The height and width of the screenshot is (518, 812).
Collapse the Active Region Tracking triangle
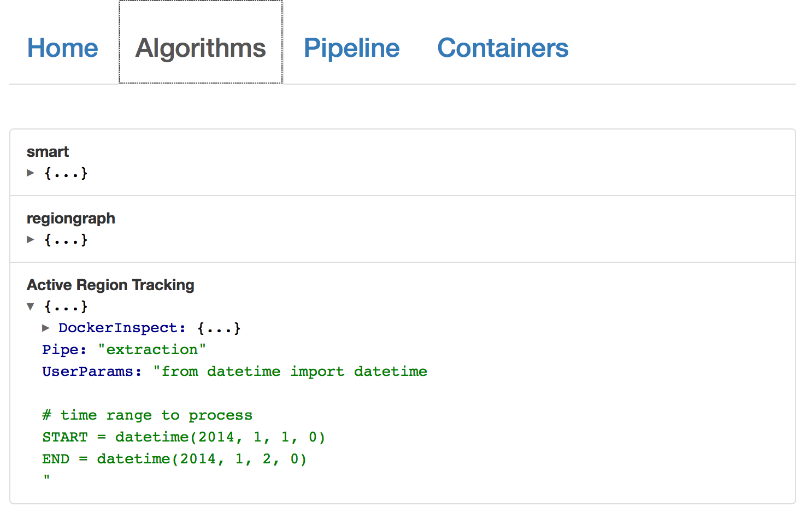coord(31,307)
